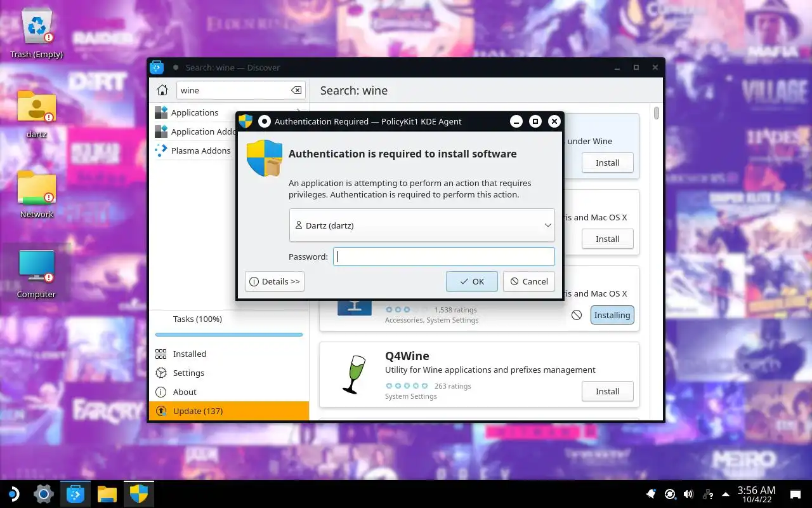Open the volume speaker tray icon

click(688, 494)
